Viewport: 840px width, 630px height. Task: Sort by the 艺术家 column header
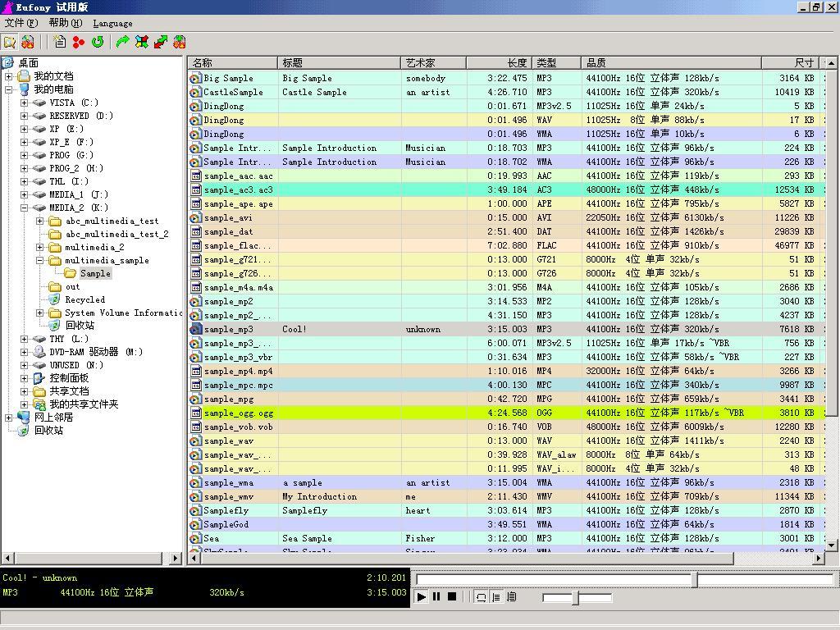click(x=433, y=62)
